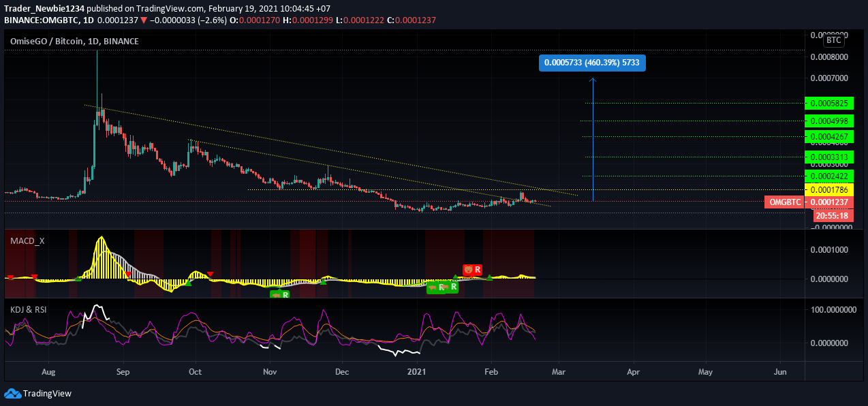Click the 100.0000000 tick on KDJ axis

tap(834, 310)
